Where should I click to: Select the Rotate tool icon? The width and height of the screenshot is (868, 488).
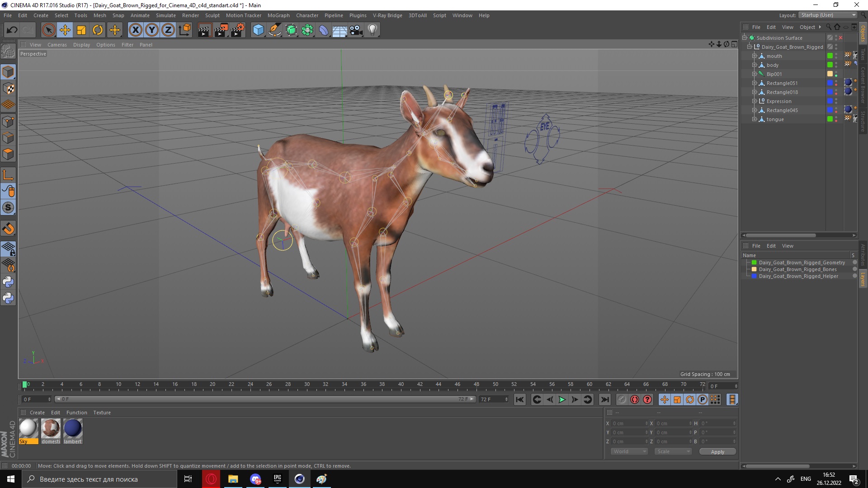pos(97,29)
